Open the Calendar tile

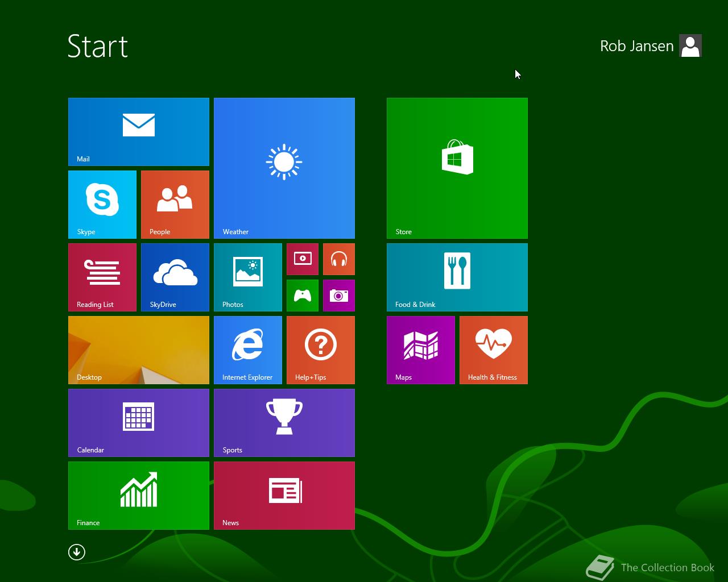tap(139, 423)
